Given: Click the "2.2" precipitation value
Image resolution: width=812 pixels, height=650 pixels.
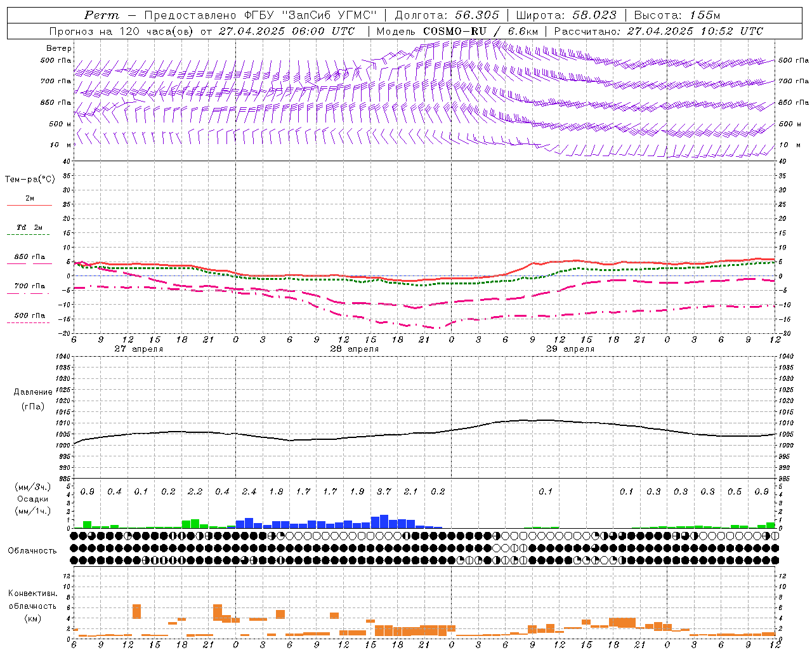Looking at the screenshot, I should click(x=195, y=492).
